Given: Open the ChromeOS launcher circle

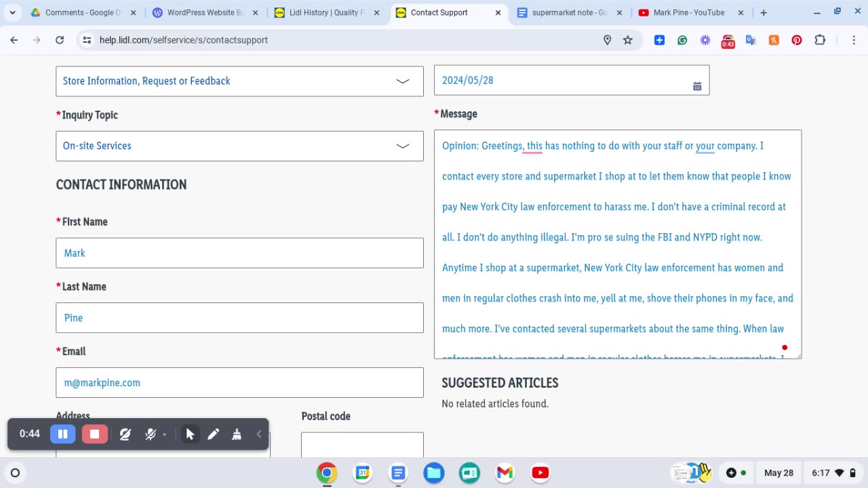Looking at the screenshot, I should 15,473.
